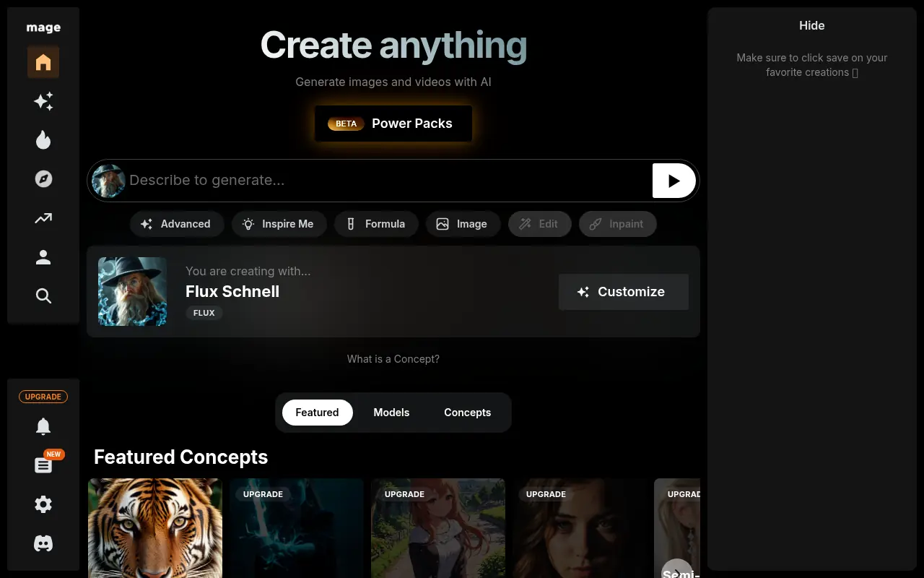Image resolution: width=924 pixels, height=578 pixels.
Task: Click the Discord icon in sidebar
Action: (43, 543)
